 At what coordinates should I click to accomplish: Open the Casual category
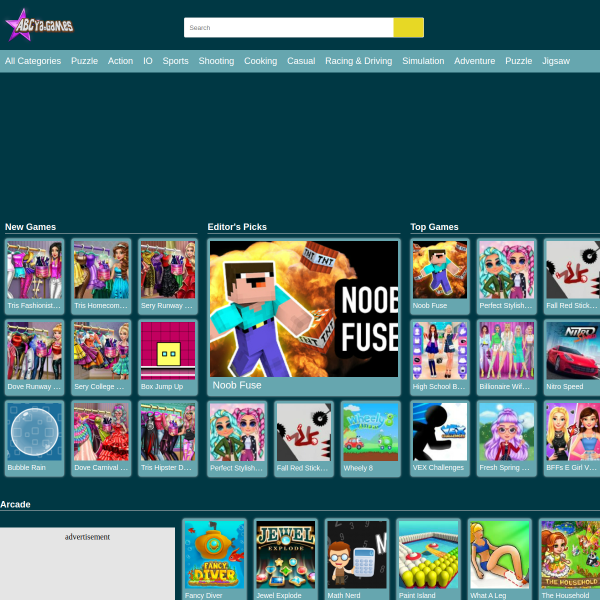(x=301, y=61)
